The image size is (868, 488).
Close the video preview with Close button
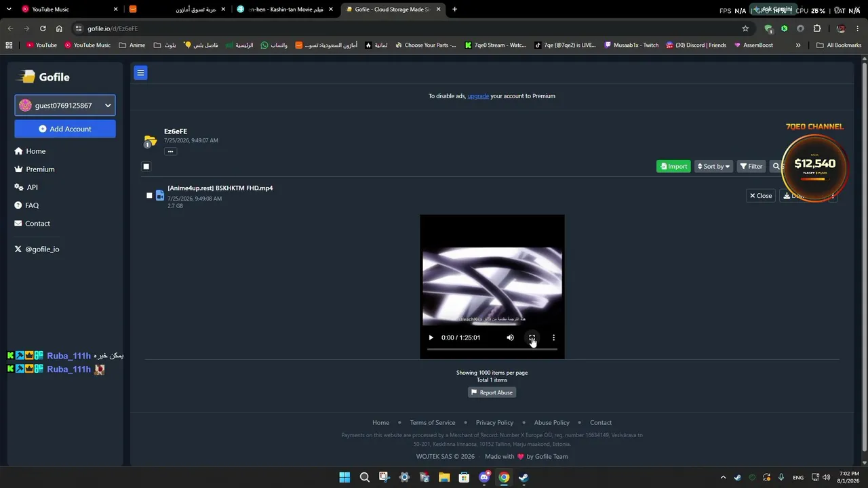(x=761, y=196)
